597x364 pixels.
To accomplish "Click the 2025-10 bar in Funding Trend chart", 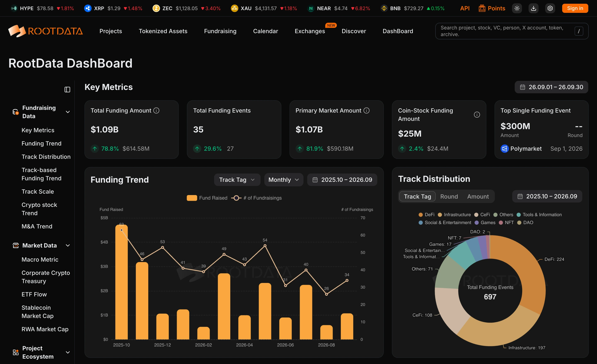I will (121, 282).
